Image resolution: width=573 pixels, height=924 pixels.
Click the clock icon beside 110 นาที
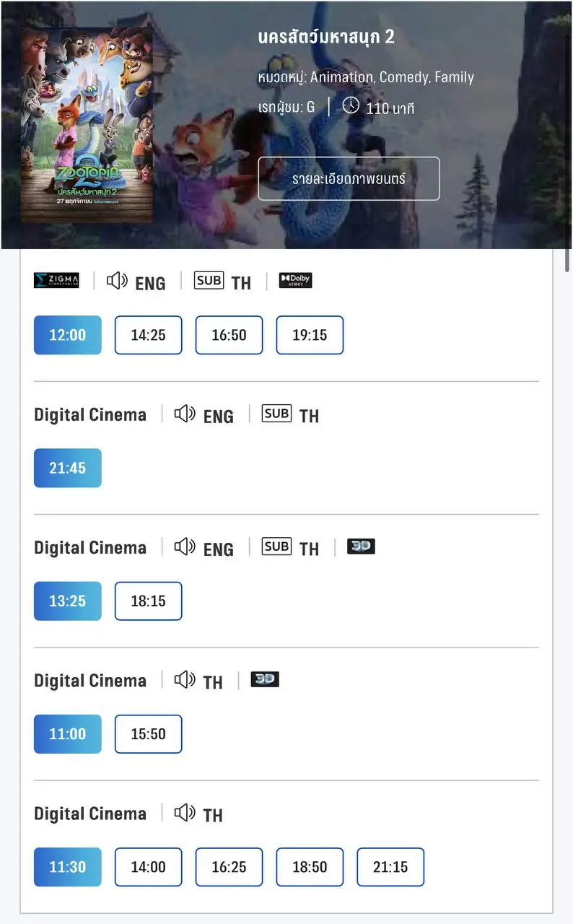point(351,106)
